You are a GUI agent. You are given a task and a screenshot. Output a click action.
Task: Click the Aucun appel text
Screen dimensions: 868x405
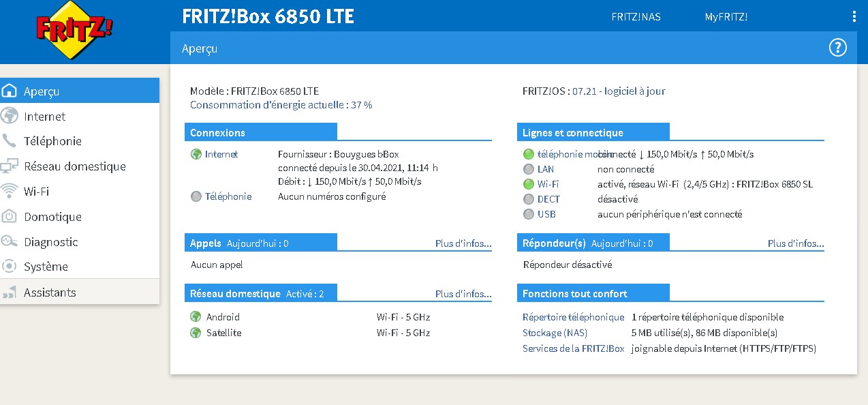click(x=217, y=265)
